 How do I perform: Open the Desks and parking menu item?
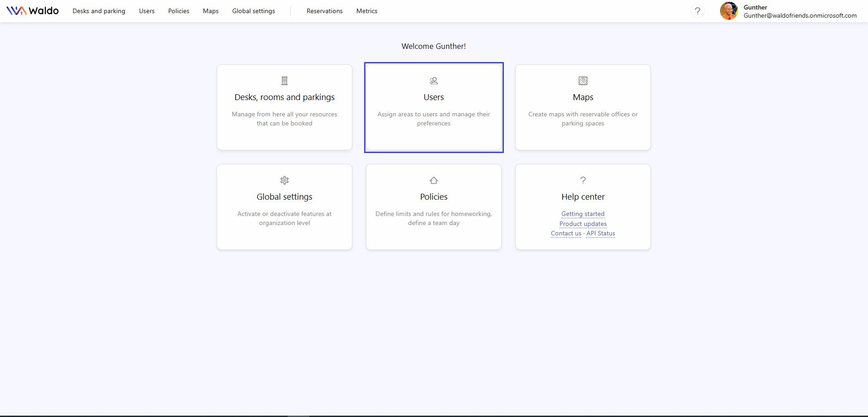coord(99,11)
